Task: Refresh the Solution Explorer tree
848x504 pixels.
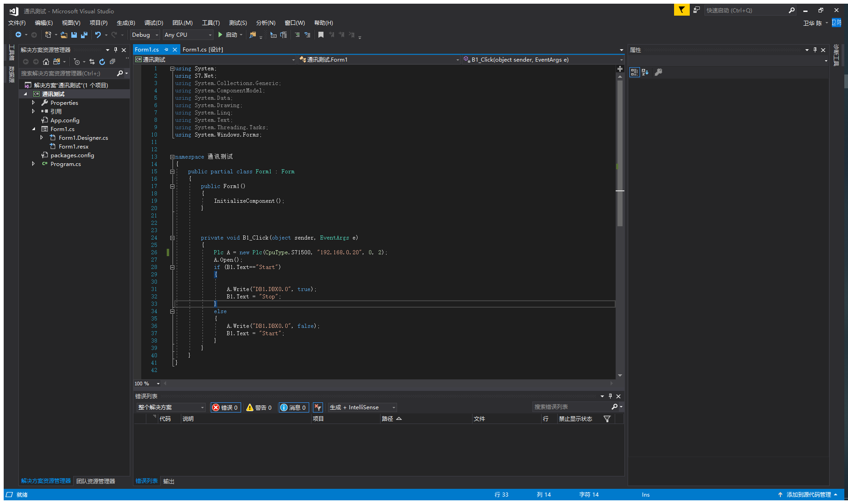Action: tap(102, 62)
